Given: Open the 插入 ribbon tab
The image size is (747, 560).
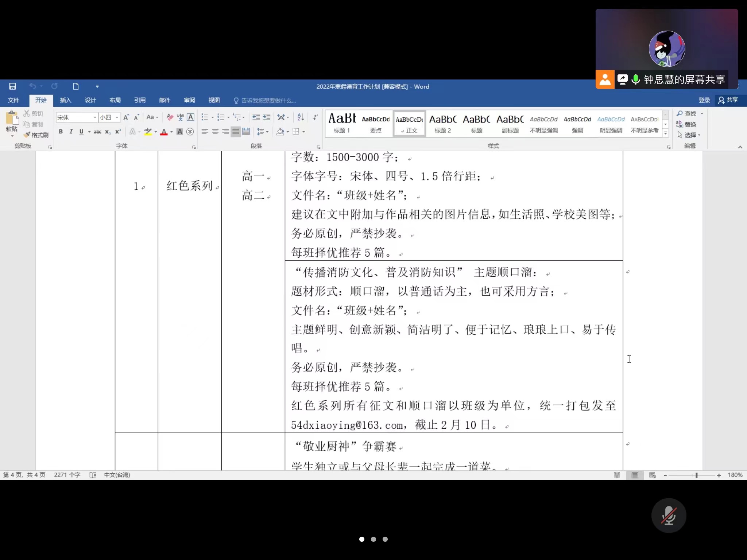Looking at the screenshot, I should (65, 100).
